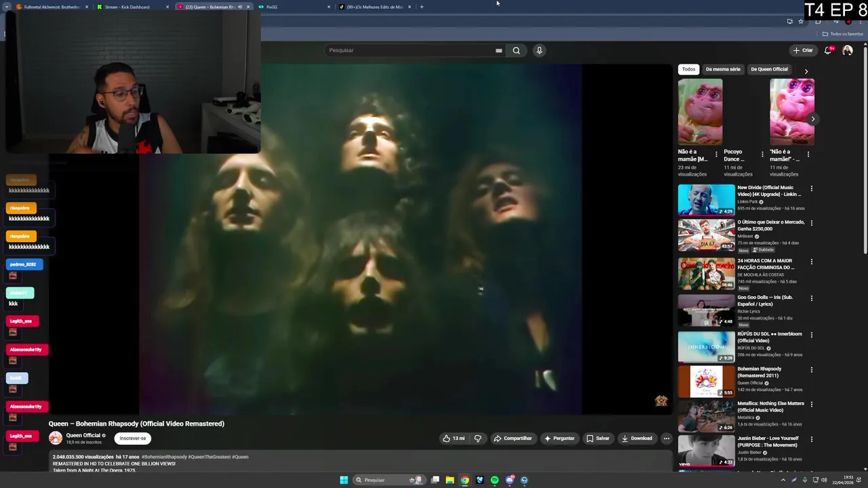Play Linkin Park New Divide thumbnail
The height and width of the screenshot is (488, 868).
coord(706,200)
